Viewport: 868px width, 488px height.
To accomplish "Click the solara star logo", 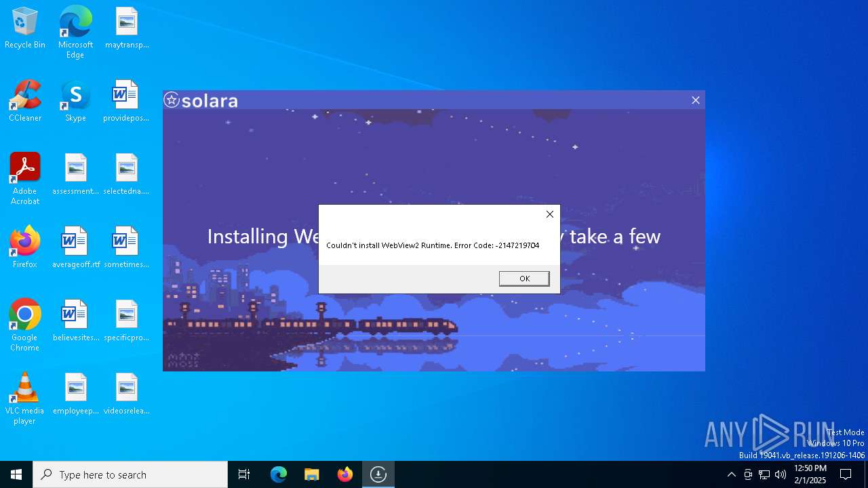I will 172,100.
